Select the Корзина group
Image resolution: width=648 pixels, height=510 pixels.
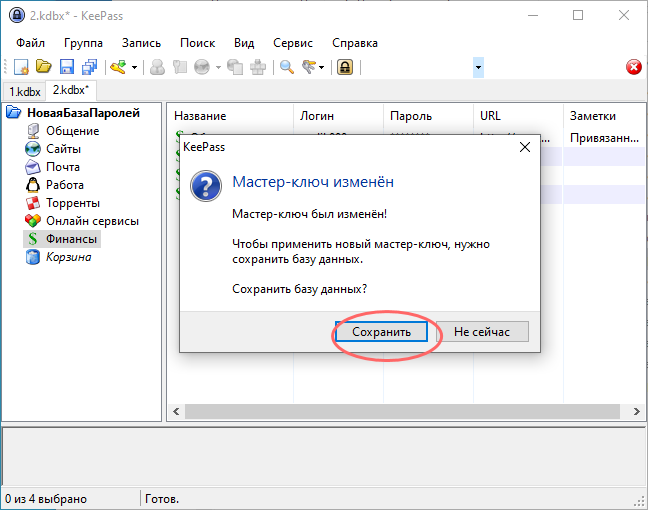[69, 257]
